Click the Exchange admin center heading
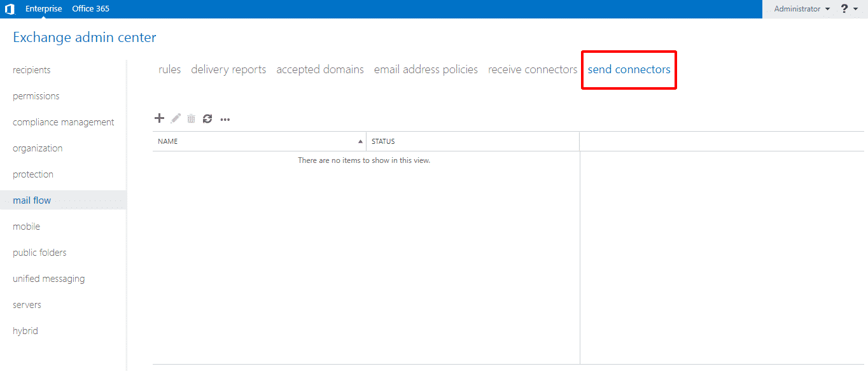Viewport: 868px width, 371px height. (x=84, y=37)
